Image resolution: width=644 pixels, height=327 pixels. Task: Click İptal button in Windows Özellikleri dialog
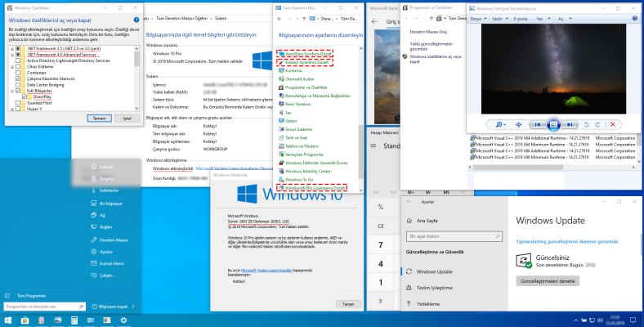[x=127, y=119]
